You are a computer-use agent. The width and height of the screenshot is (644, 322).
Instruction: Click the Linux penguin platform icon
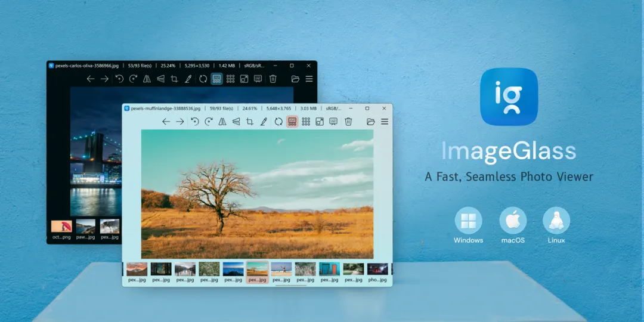tap(556, 221)
